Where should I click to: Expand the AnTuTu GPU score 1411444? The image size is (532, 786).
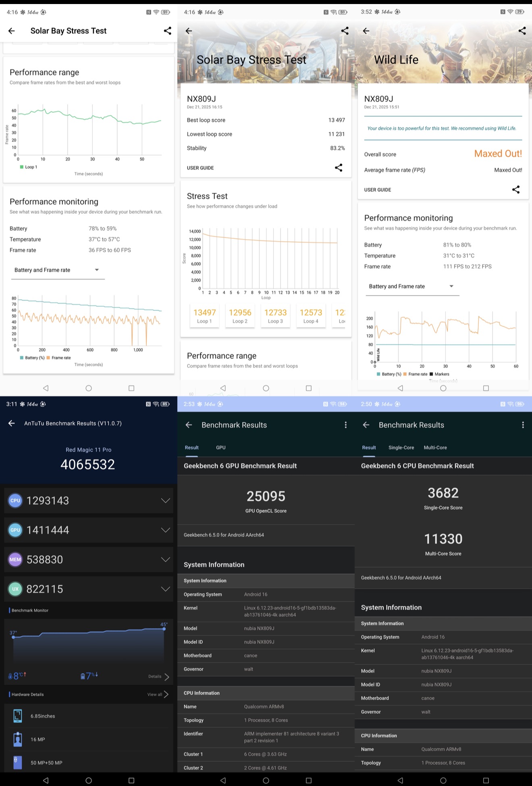(89, 530)
